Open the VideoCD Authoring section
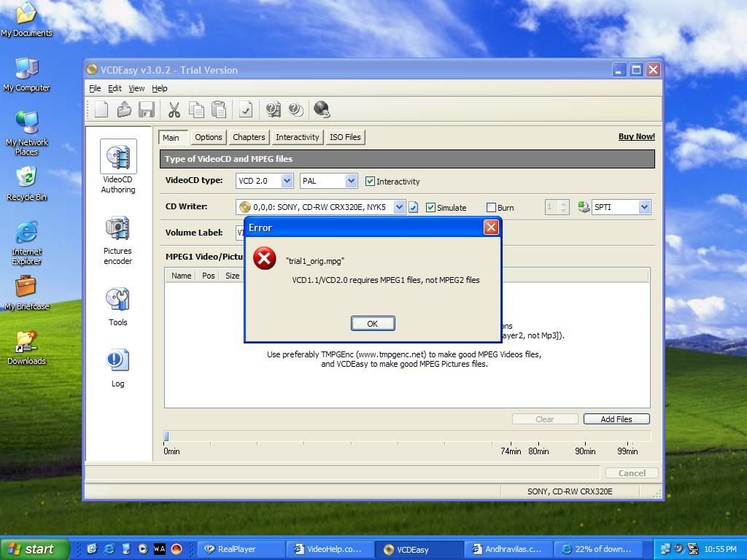Viewport: 747px width, 560px height. pos(118,167)
